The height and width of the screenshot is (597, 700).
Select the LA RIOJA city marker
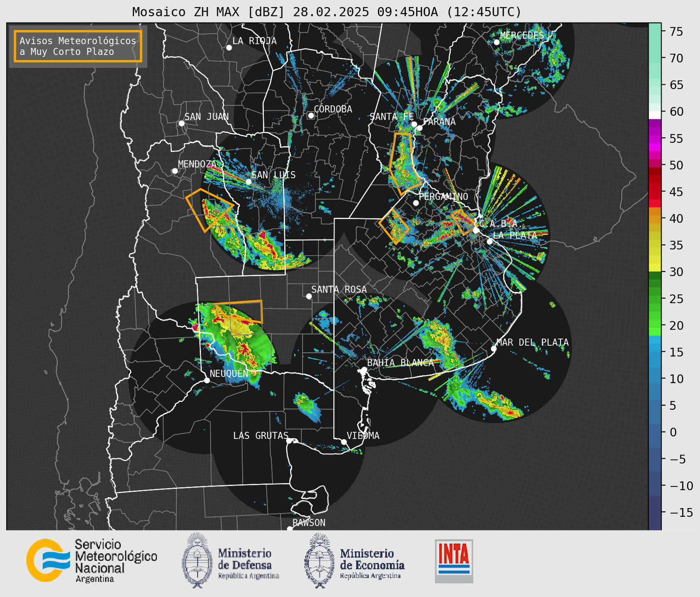229,48
